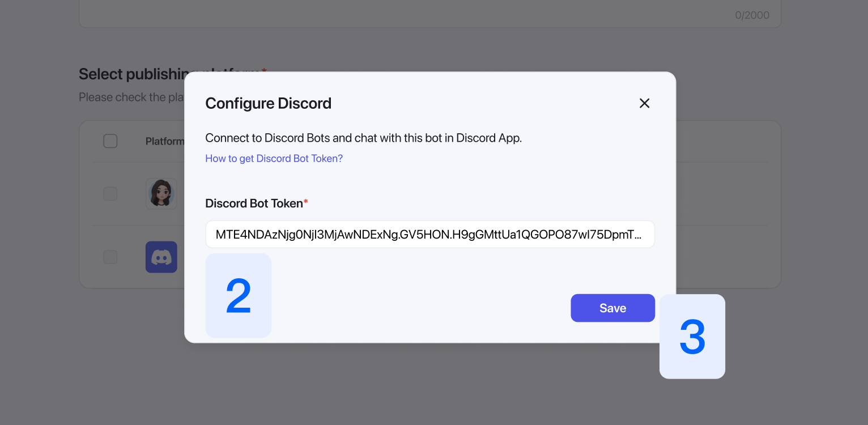Click the Platform column header
This screenshot has height=425, width=868.
click(x=164, y=141)
